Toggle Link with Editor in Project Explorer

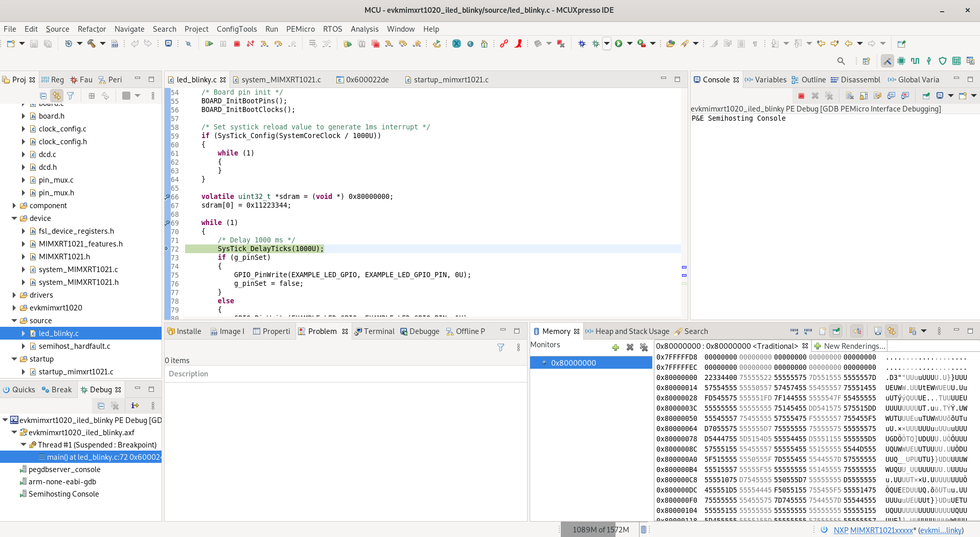pos(56,96)
